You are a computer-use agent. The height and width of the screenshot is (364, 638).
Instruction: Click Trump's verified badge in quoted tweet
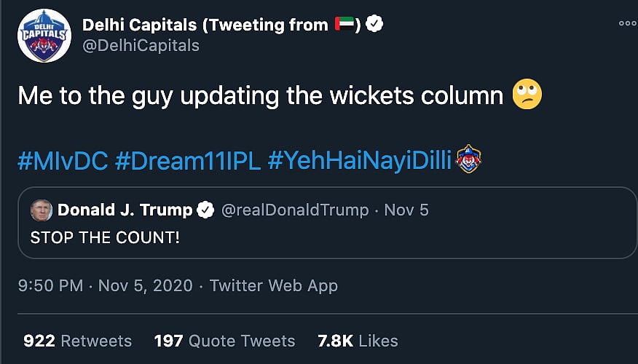(x=206, y=210)
